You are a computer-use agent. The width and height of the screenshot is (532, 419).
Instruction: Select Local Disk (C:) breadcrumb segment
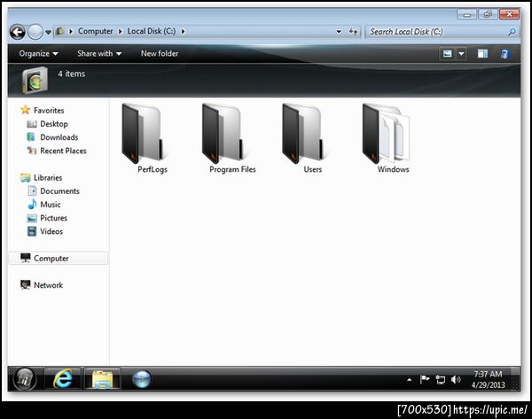tap(152, 31)
